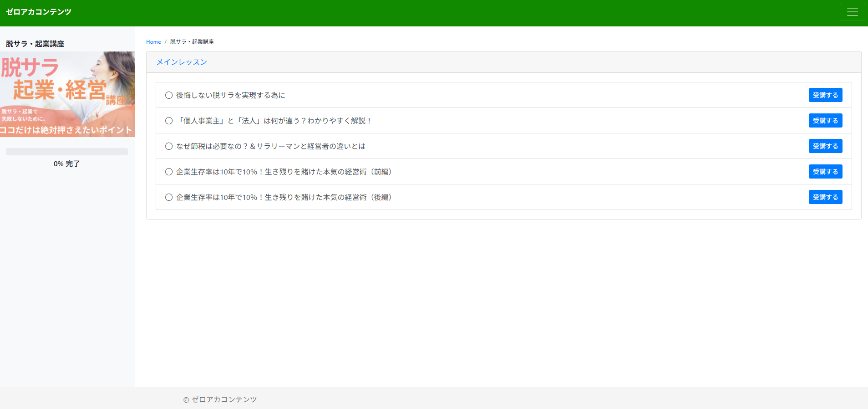868x409 pixels.
Task: Click the status circle for 「個人事業主」と「法人」 lesson
Action: tap(169, 121)
